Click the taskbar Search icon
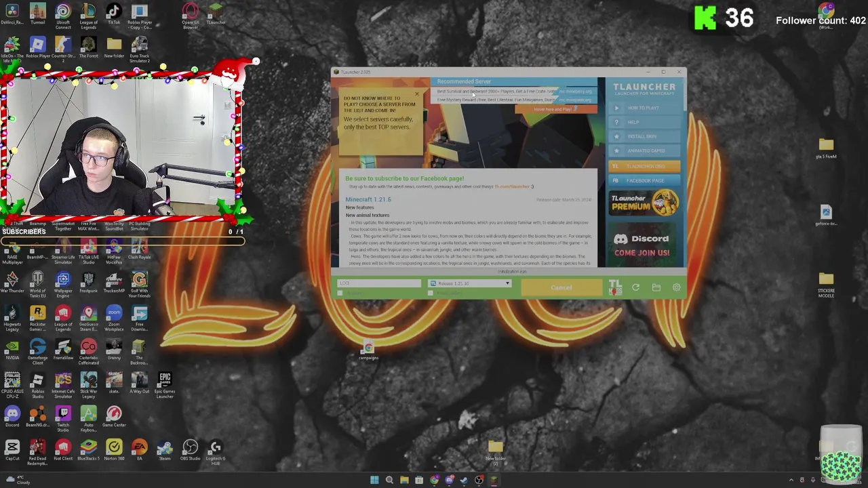This screenshot has height=488, width=868. pyautogui.click(x=389, y=480)
